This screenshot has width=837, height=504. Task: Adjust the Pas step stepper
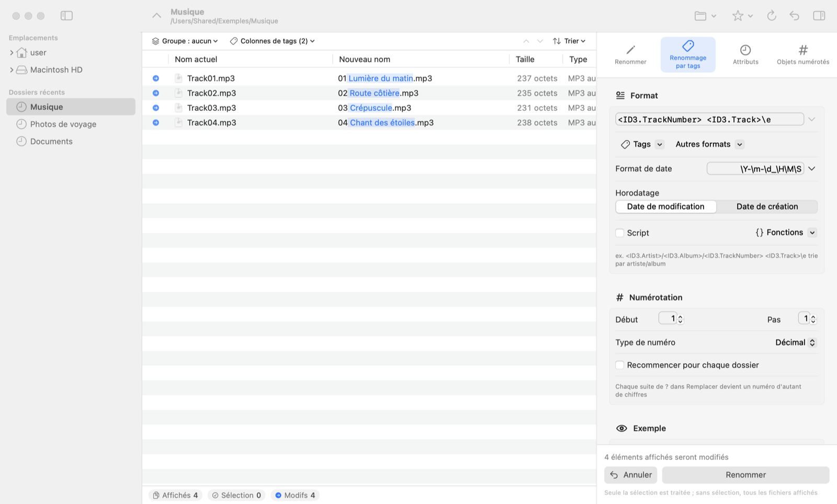tap(813, 319)
